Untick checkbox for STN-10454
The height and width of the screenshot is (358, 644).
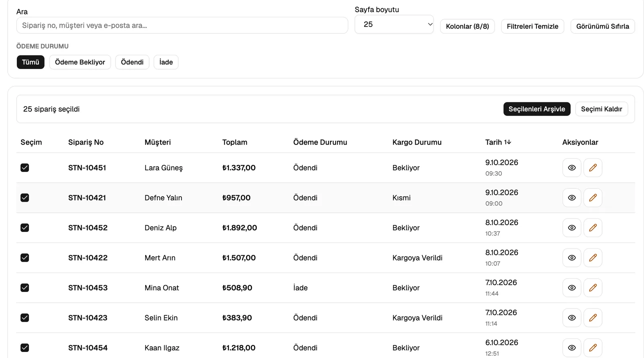click(x=25, y=348)
